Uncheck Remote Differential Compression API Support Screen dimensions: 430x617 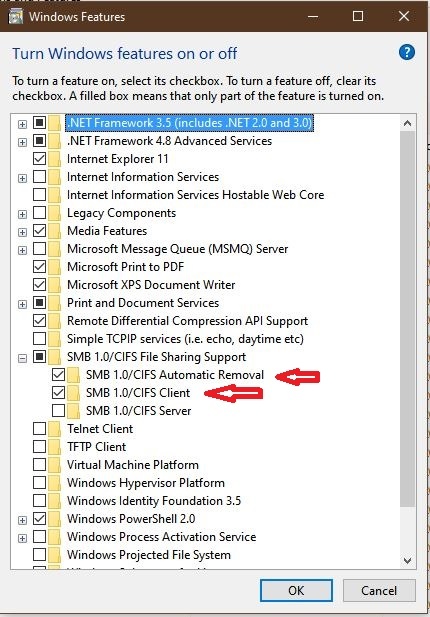click(39, 320)
